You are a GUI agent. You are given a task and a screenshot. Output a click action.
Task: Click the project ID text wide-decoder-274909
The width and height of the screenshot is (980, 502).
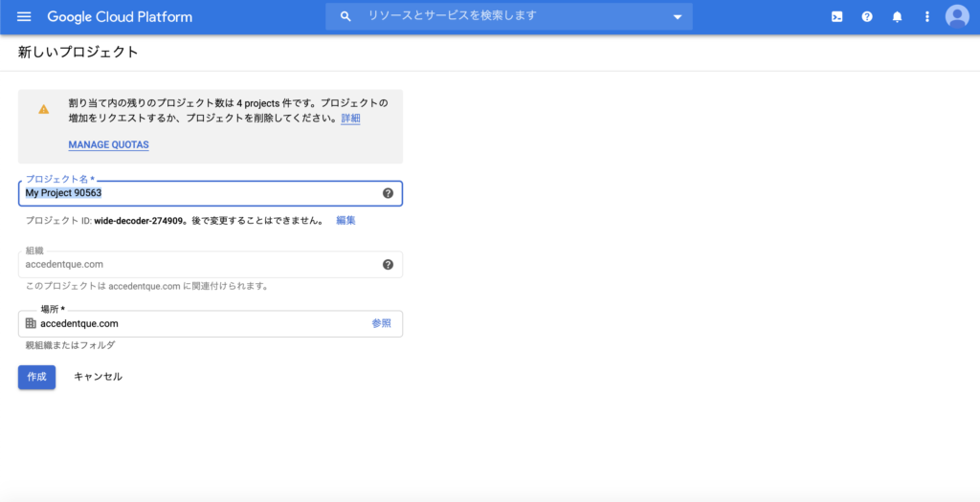[x=138, y=221]
